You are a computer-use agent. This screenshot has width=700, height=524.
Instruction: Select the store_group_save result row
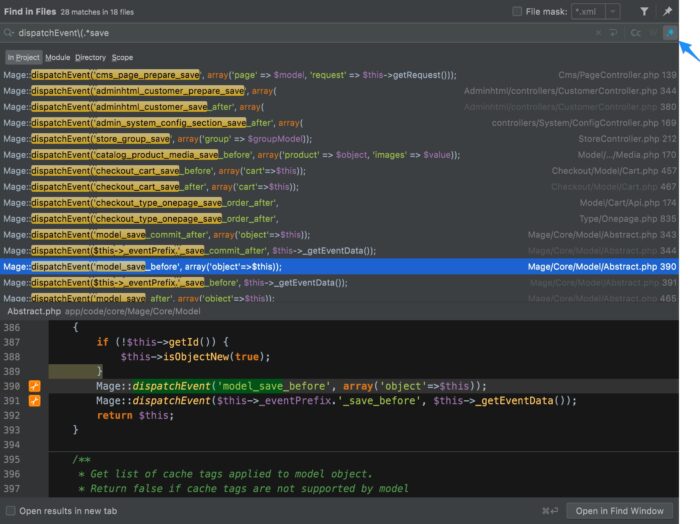coord(339,139)
